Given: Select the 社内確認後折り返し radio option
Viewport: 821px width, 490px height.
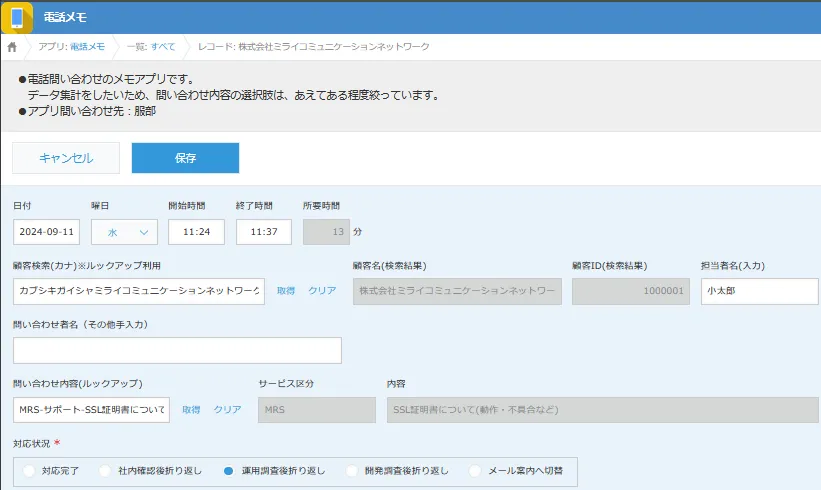Looking at the screenshot, I should 105,470.
